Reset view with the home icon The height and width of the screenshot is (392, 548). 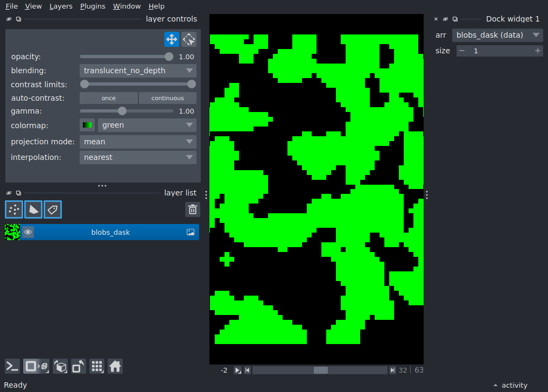click(x=115, y=367)
